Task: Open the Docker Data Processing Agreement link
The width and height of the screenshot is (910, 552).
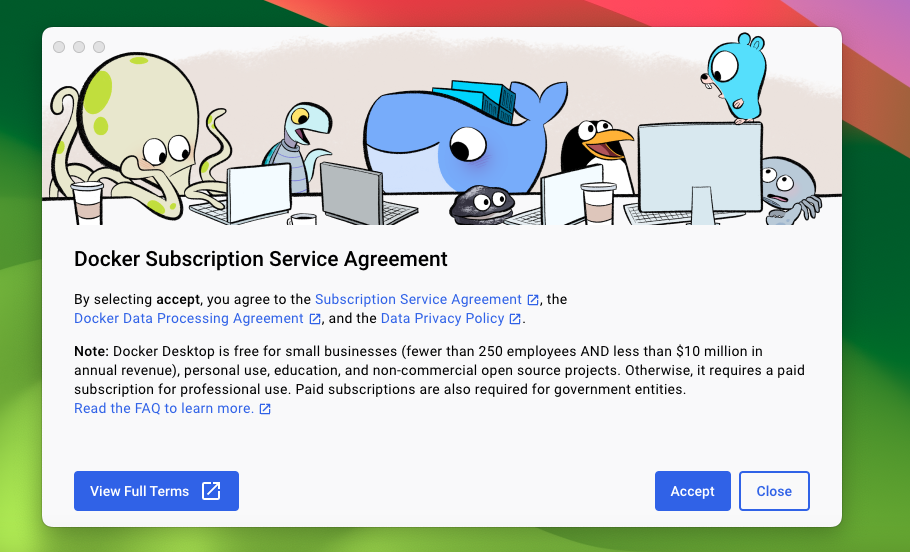Action: [x=189, y=319]
